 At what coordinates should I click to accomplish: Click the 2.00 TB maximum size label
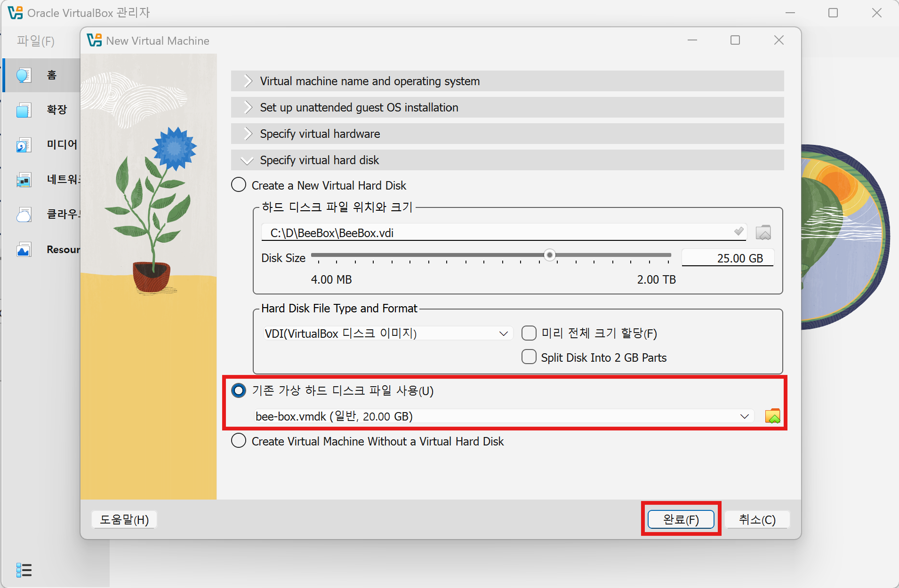click(657, 279)
